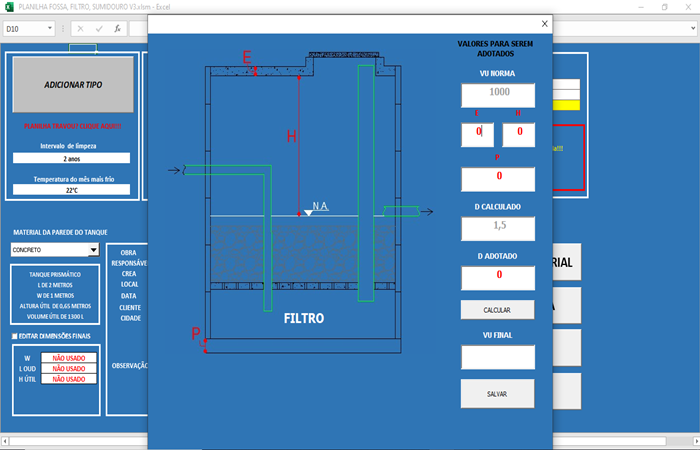Image resolution: width=700 pixels, height=450 pixels.
Task: Click horizontal scrollbar left arrow
Action: [6, 440]
